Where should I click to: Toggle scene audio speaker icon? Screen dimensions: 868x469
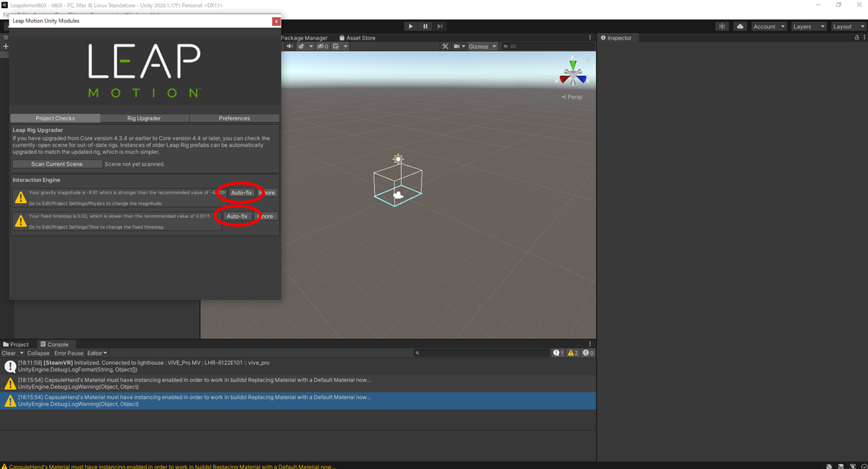click(x=290, y=47)
